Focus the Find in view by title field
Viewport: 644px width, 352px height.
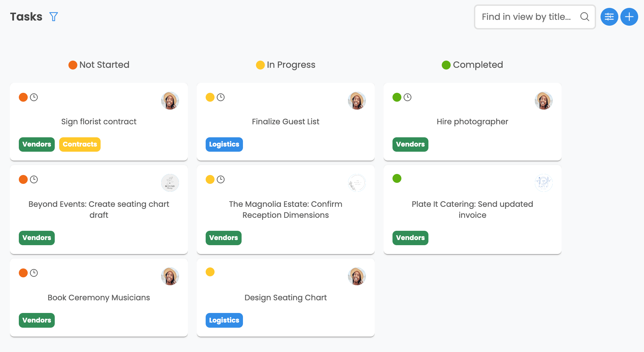click(526, 17)
